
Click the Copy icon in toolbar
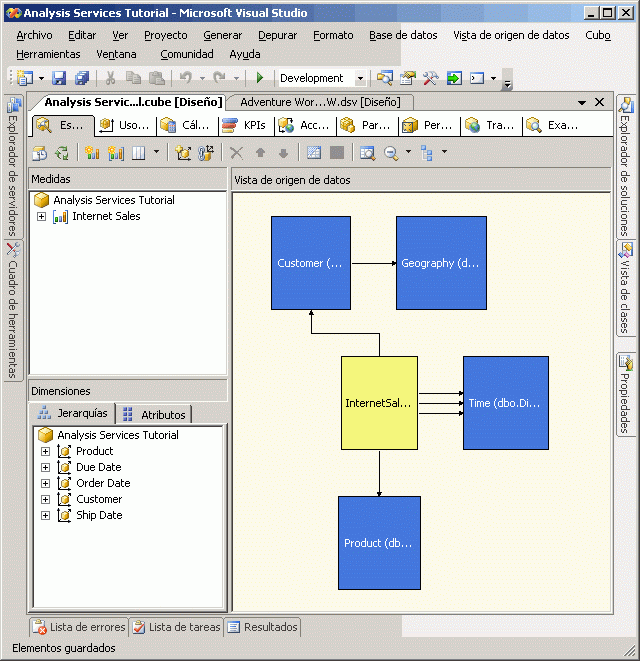point(134,78)
